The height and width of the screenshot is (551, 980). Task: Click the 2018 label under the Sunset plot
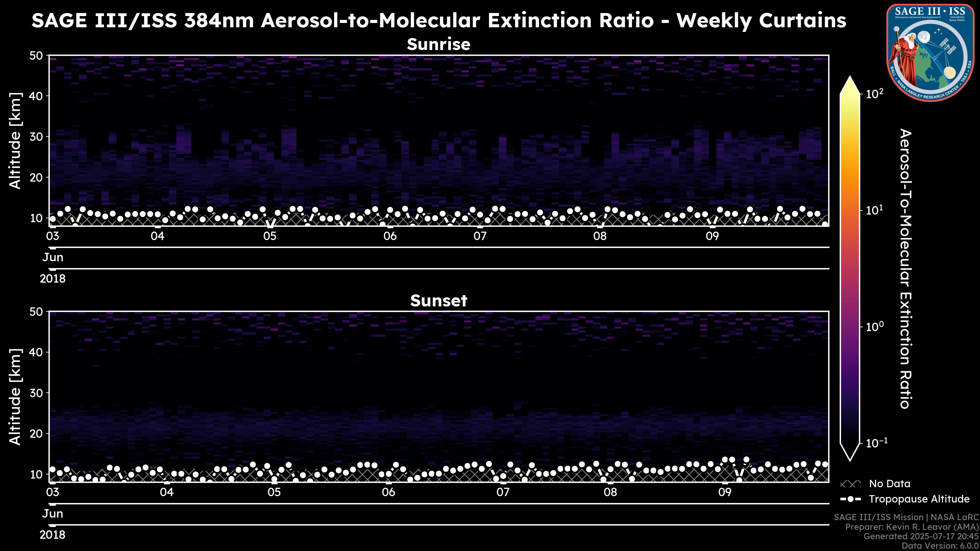click(x=53, y=535)
